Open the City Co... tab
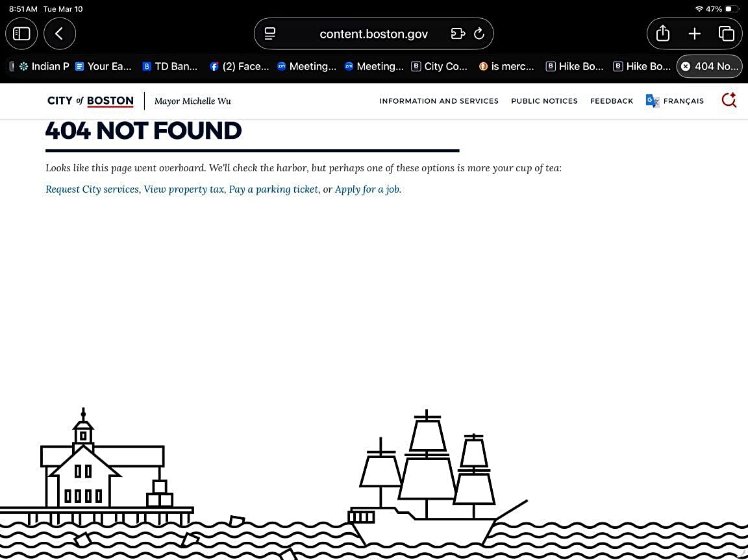 pyautogui.click(x=440, y=66)
